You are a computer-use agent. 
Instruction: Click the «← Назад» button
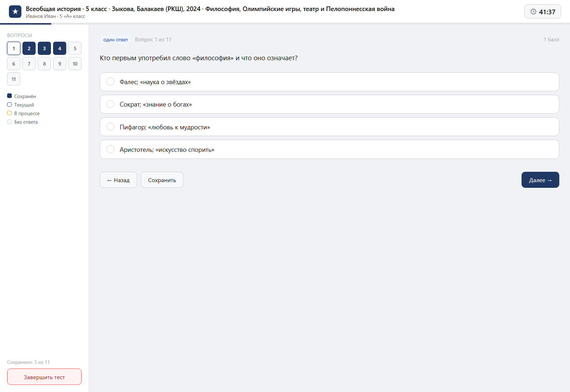tap(118, 180)
